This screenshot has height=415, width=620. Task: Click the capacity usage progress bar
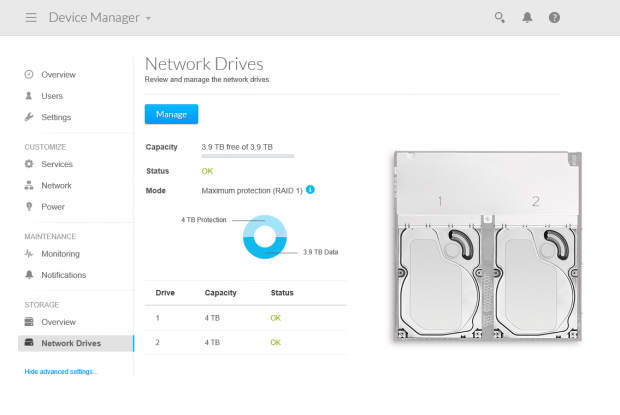[x=248, y=156]
